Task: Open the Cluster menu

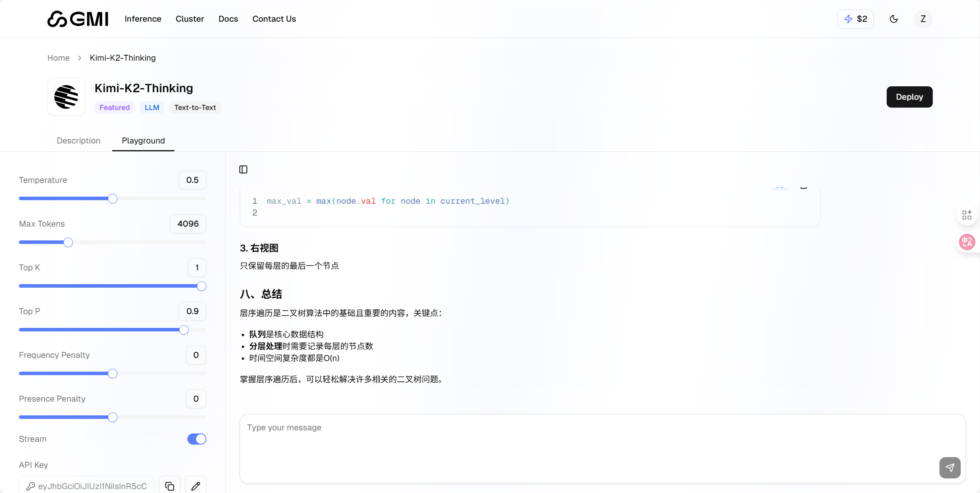Action: (x=190, y=19)
